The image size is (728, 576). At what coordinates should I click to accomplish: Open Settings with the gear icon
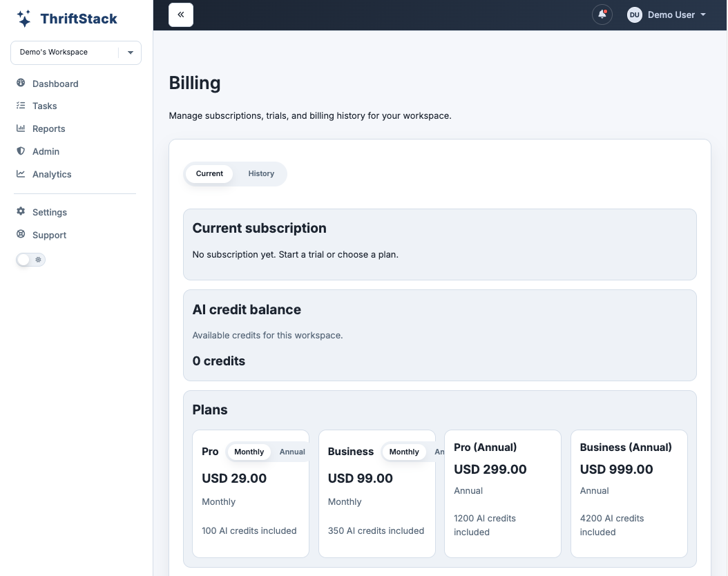pos(21,212)
